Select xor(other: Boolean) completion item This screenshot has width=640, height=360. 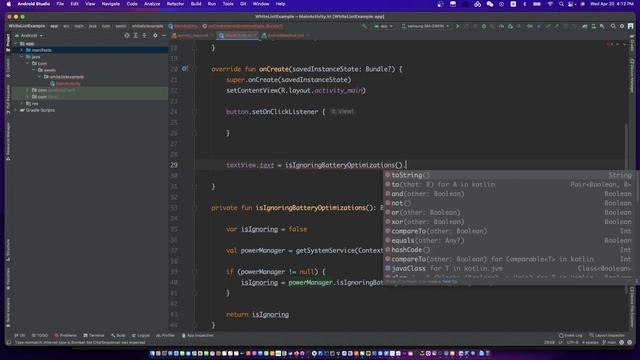click(x=509, y=222)
